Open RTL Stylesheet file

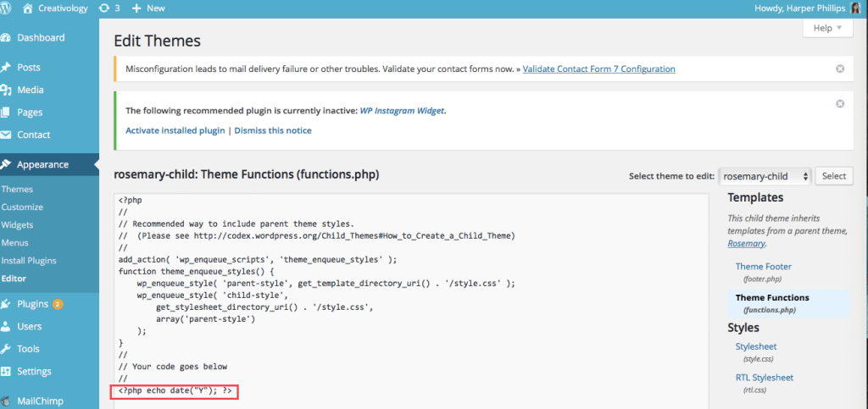765,378
